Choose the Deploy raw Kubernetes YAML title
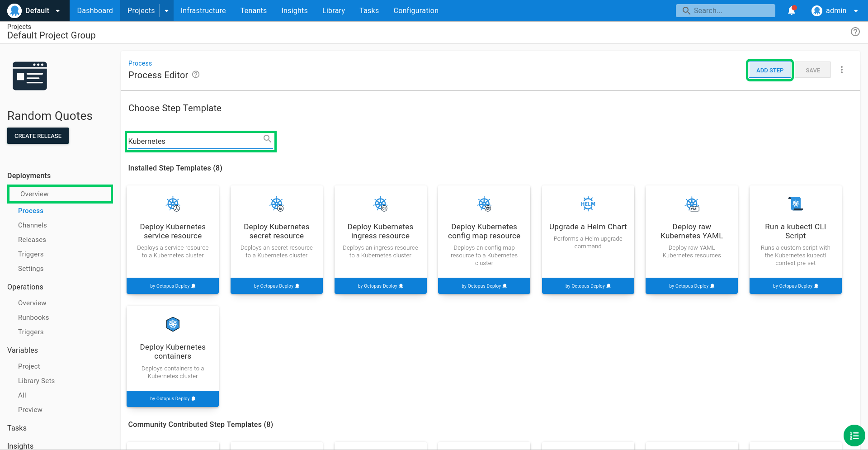 692,231
